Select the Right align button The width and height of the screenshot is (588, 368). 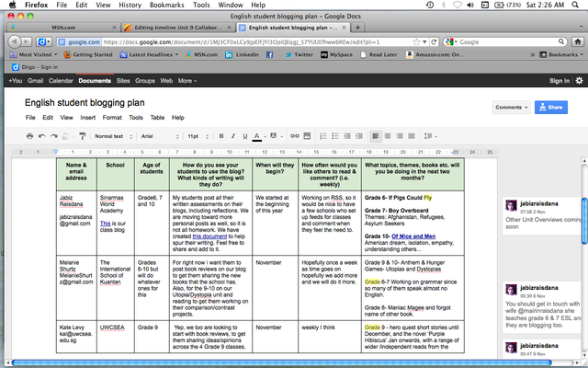(400, 136)
